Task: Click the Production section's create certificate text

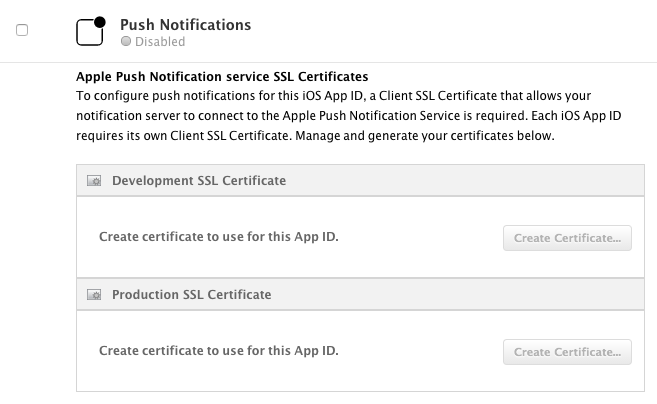Action: click(219, 351)
